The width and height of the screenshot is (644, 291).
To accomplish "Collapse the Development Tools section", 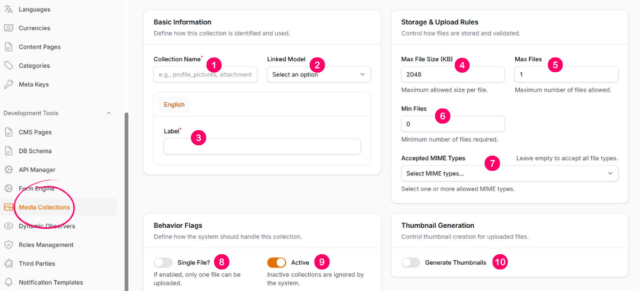I will (109, 113).
